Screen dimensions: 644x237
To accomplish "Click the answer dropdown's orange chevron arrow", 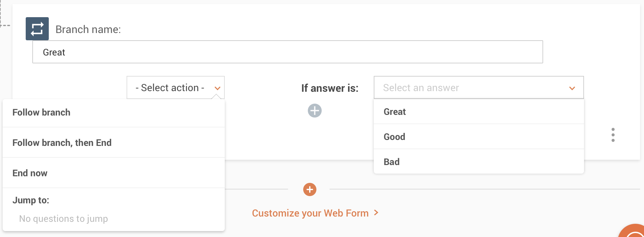I will [572, 88].
